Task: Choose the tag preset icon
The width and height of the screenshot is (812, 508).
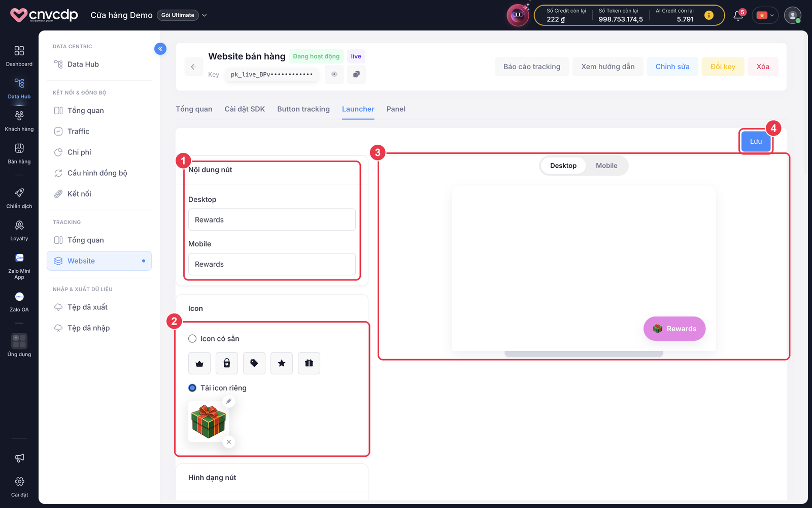Action: [x=254, y=363]
